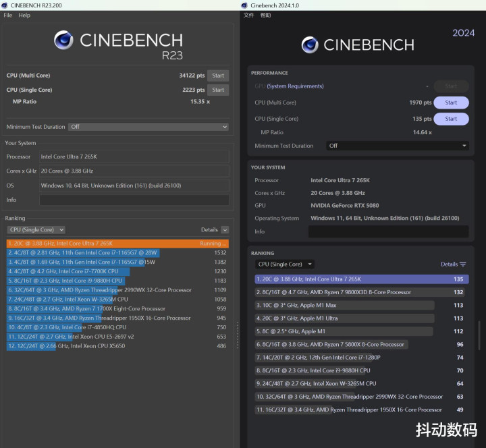486x448 pixels.
Task: Click the Cinebench R23 sphere logo
Action: [x=63, y=40]
